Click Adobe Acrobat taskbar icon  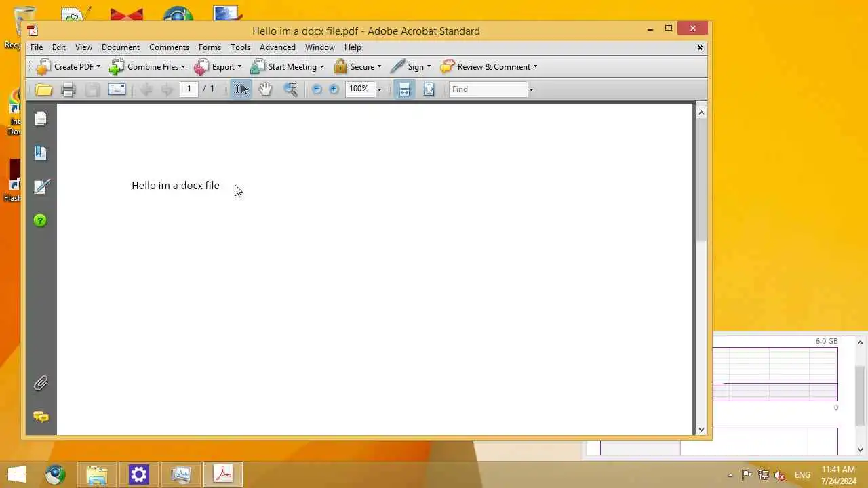[223, 474]
